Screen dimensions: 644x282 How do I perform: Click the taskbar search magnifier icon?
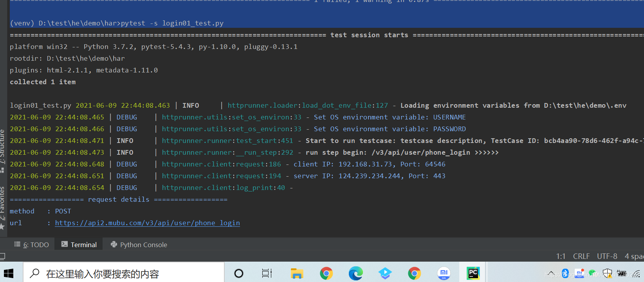click(x=35, y=273)
